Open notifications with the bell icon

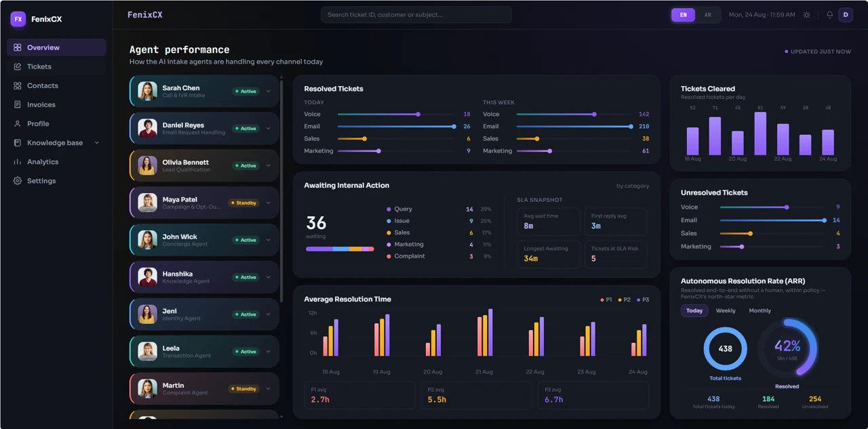(829, 15)
